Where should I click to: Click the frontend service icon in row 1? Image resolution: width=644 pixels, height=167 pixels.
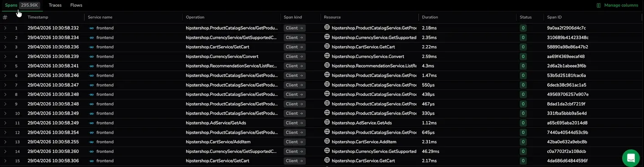pyautogui.click(x=91, y=28)
